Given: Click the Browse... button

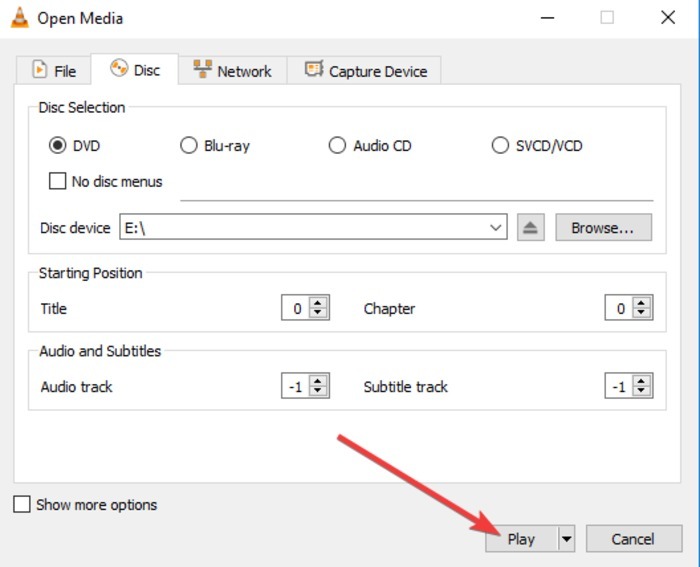Looking at the screenshot, I should (602, 228).
